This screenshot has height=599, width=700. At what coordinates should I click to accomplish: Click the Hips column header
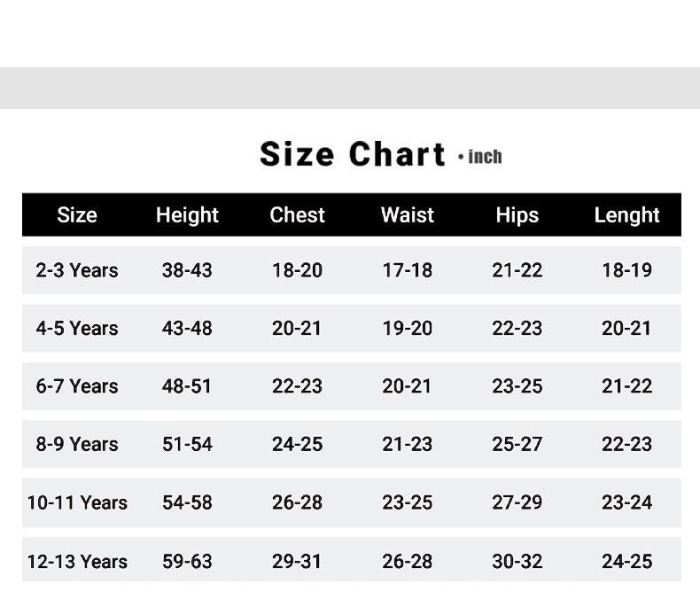pyautogui.click(x=517, y=215)
